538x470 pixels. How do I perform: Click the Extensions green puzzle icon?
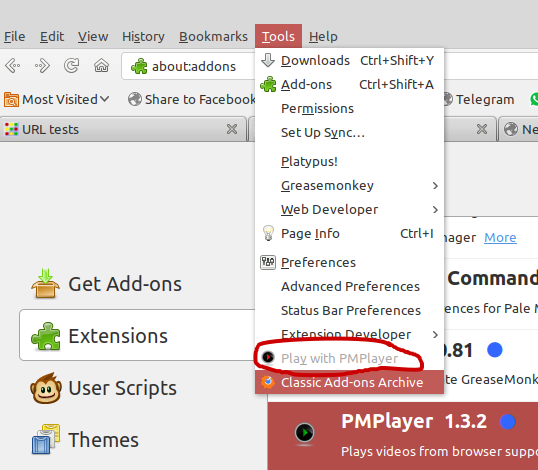point(46,336)
